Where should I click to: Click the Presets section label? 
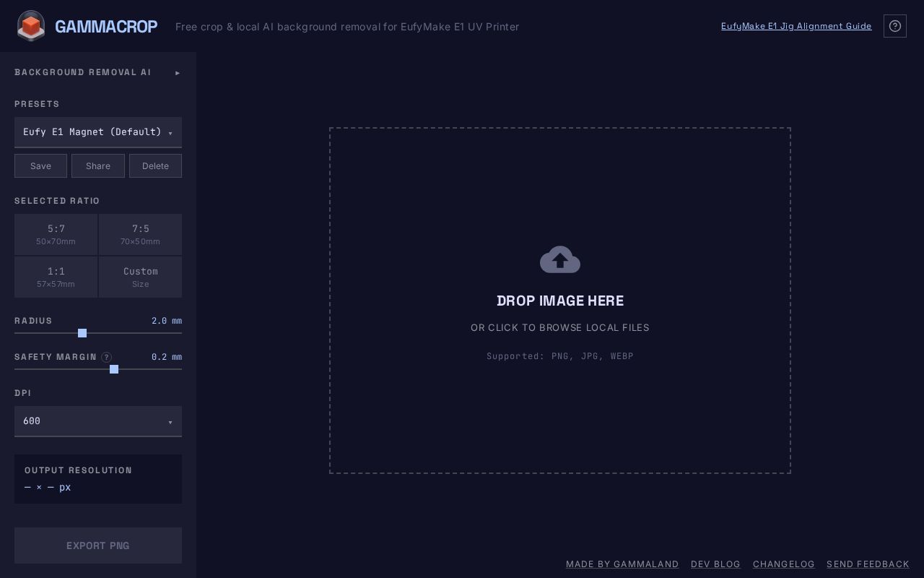click(37, 104)
